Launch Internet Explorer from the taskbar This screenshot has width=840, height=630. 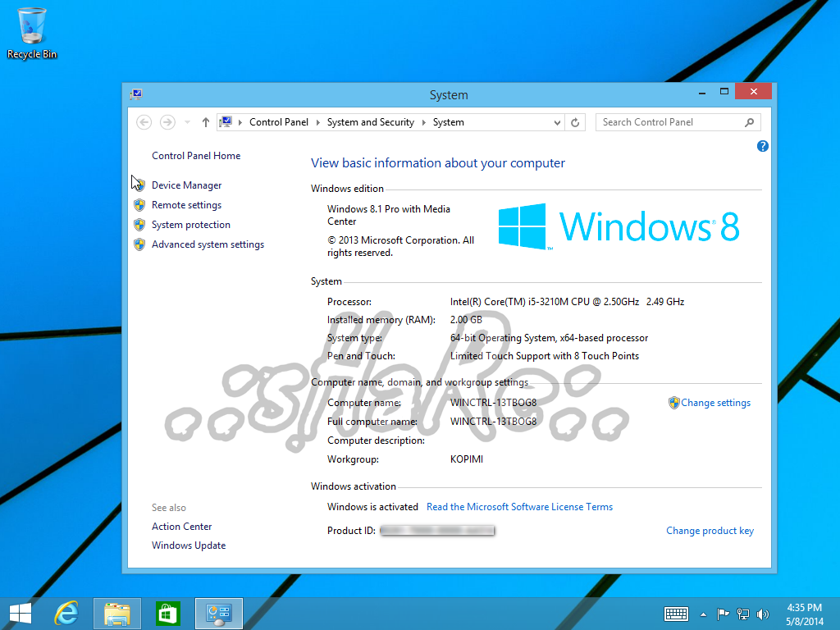pos(67,614)
